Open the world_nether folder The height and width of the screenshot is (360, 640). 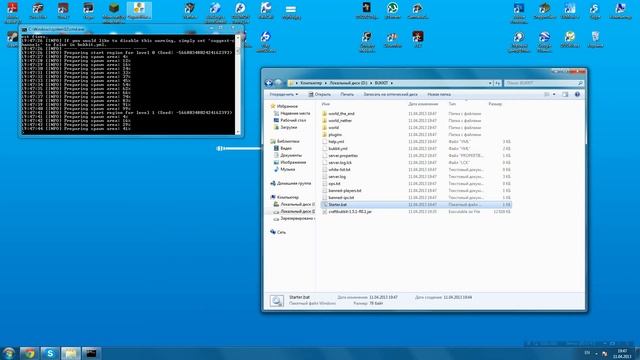click(340, 120)
